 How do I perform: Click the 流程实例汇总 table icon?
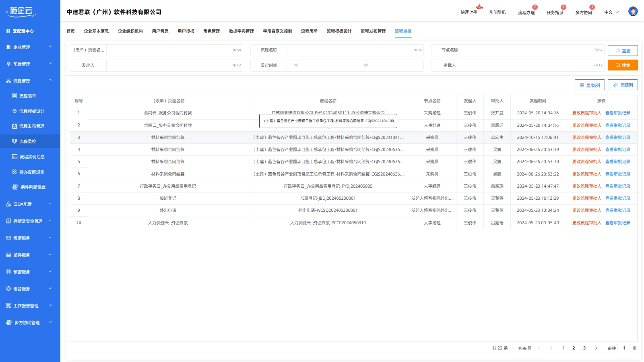coord(14,157)
